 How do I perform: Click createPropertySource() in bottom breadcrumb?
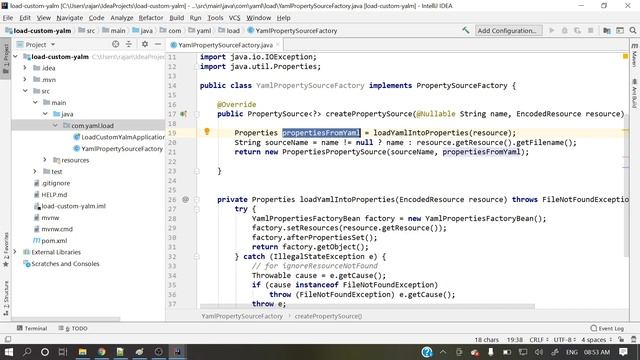click(x=328, y=316)
